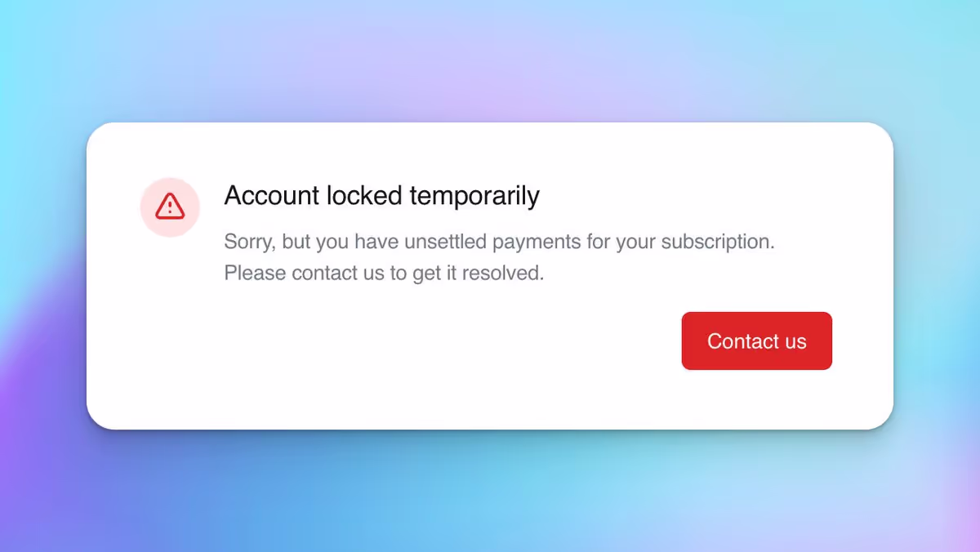Click the word resolved in the message

coord(509,273)
